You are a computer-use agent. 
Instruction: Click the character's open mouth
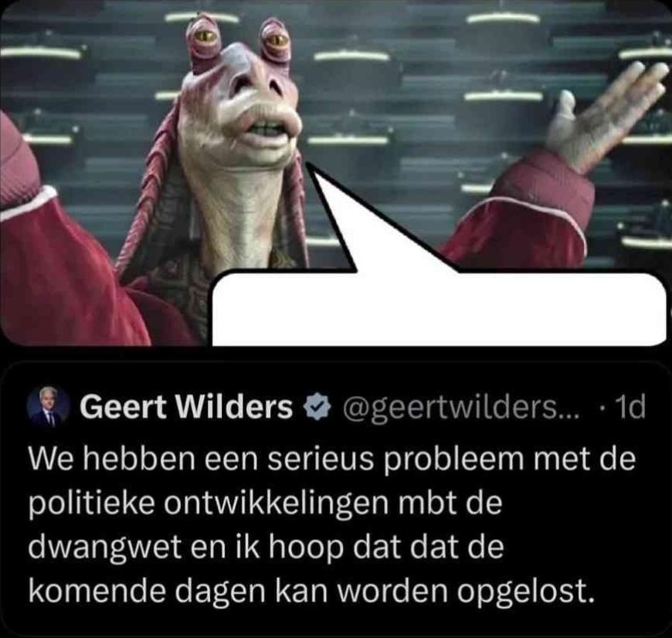pos(267,128)
